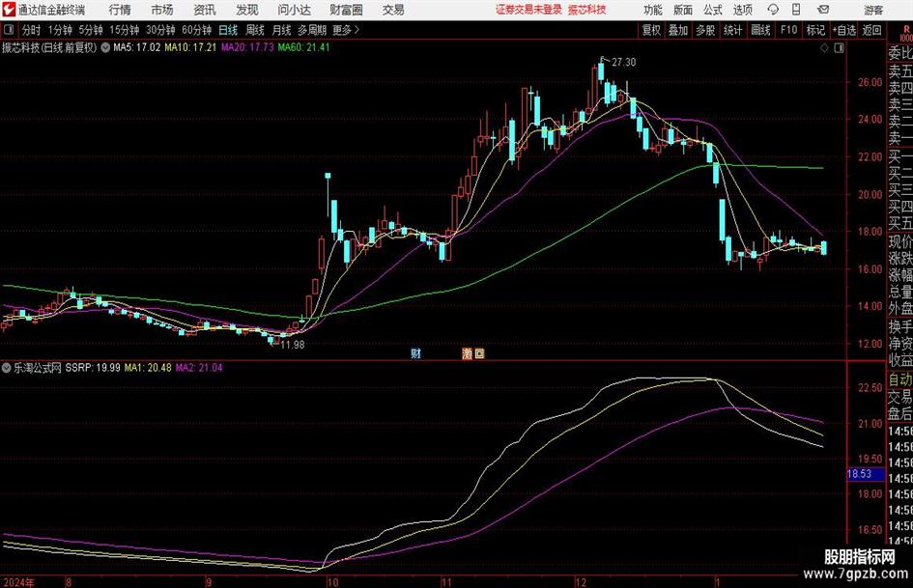The image size is (913, 588).
Task: Switch to the 1分钟 period tab
Action: click(x=60, y=30)
